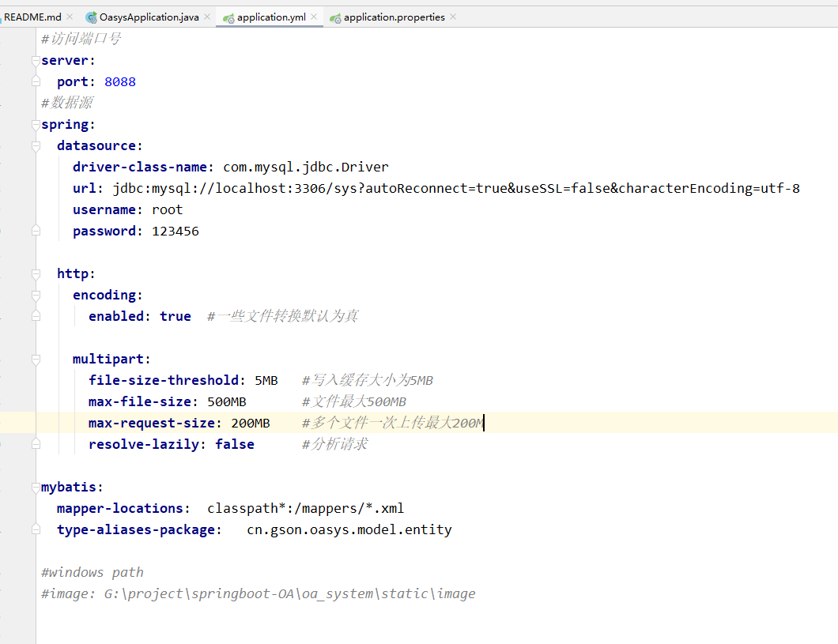Screen dimensions: 838x644
Task: Click the 'spring' key
Action: [65, 124]
